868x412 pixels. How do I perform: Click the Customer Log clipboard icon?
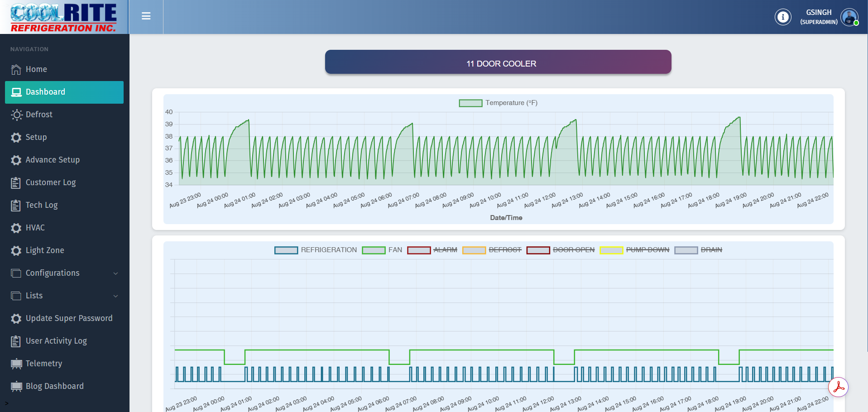tap(16, 182)
